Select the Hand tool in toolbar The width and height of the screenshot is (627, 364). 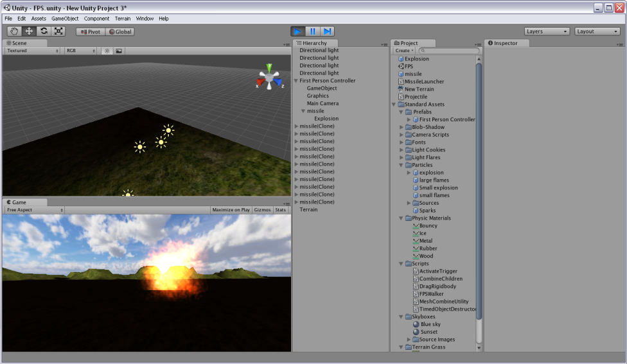click(x=14, y=31)
